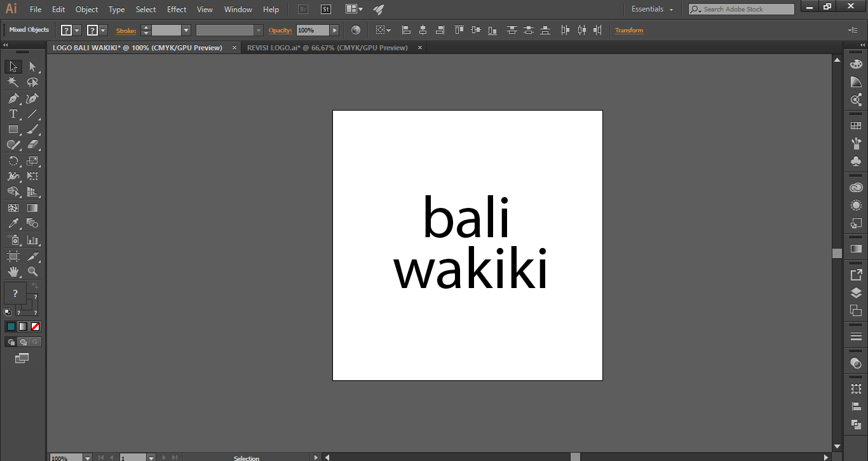This screenshot has height=461, width=868.
Task: Select the Mesh tool
Action: click(13, 208)
